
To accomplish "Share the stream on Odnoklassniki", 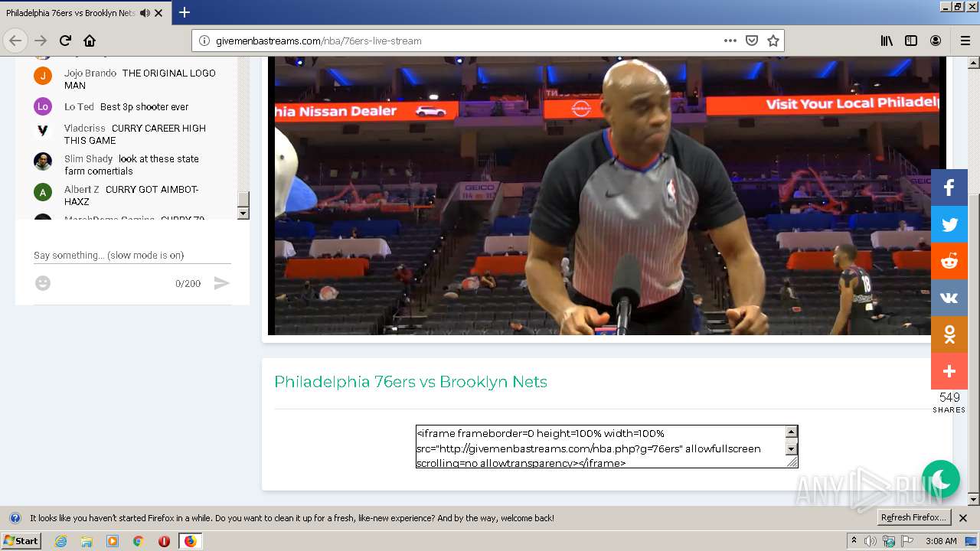I will coord(949,334).
